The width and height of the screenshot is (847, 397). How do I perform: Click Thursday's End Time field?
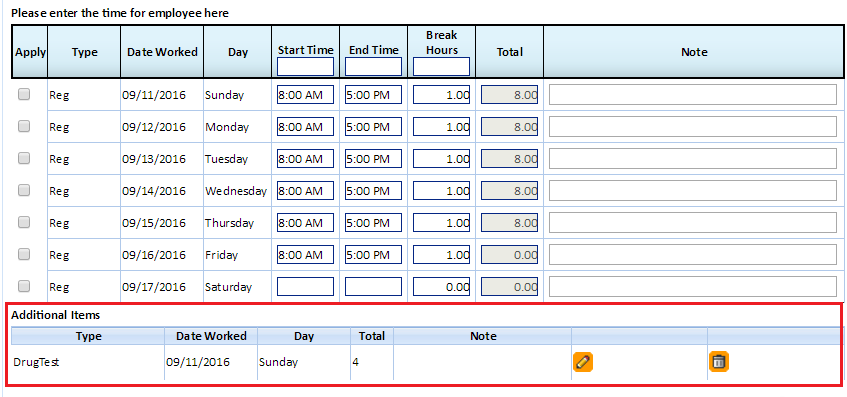pos(373,222)
